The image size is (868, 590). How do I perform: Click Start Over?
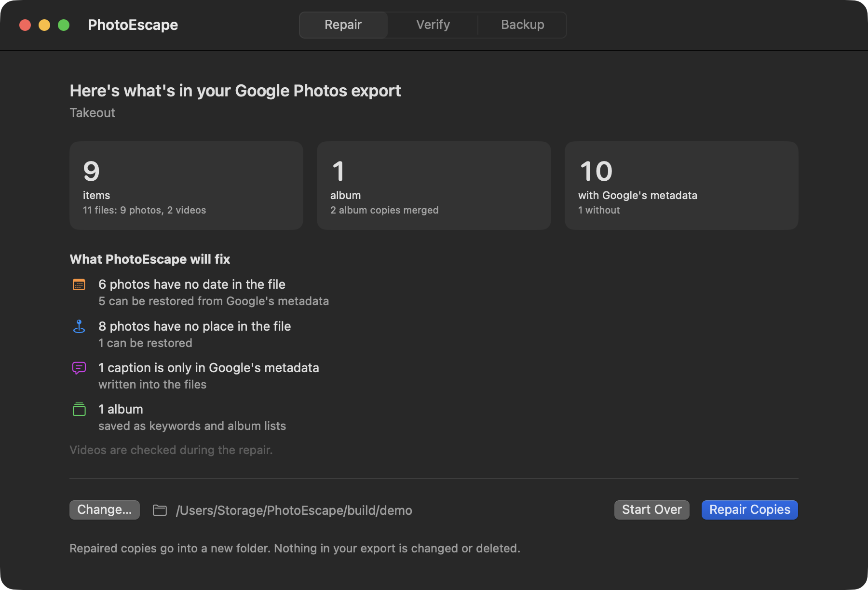pos(651,510)
